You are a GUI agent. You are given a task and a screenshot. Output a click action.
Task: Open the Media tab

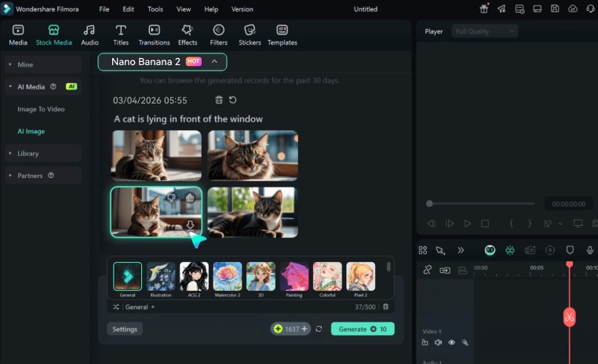pos(18,35)
